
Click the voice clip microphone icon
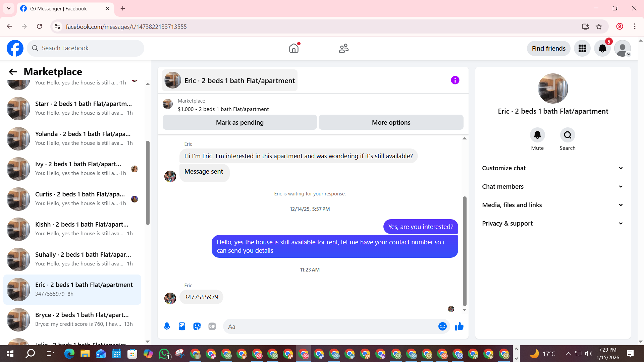(167, 326)
